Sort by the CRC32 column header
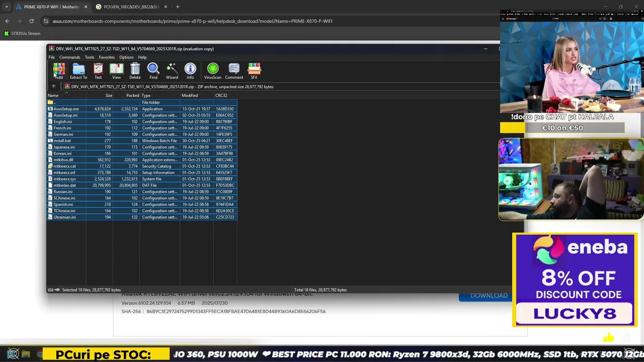 (225, 96)
